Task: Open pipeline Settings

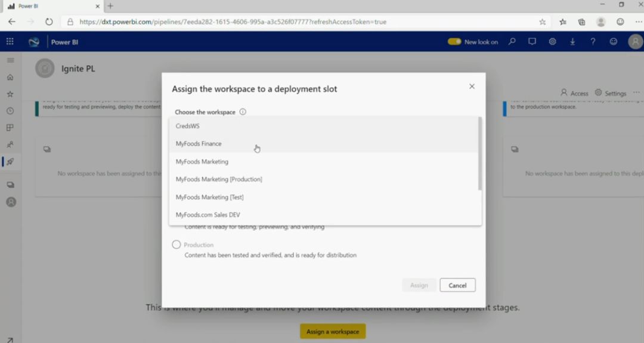Action: pyautogui.click(x=611, y=93)
